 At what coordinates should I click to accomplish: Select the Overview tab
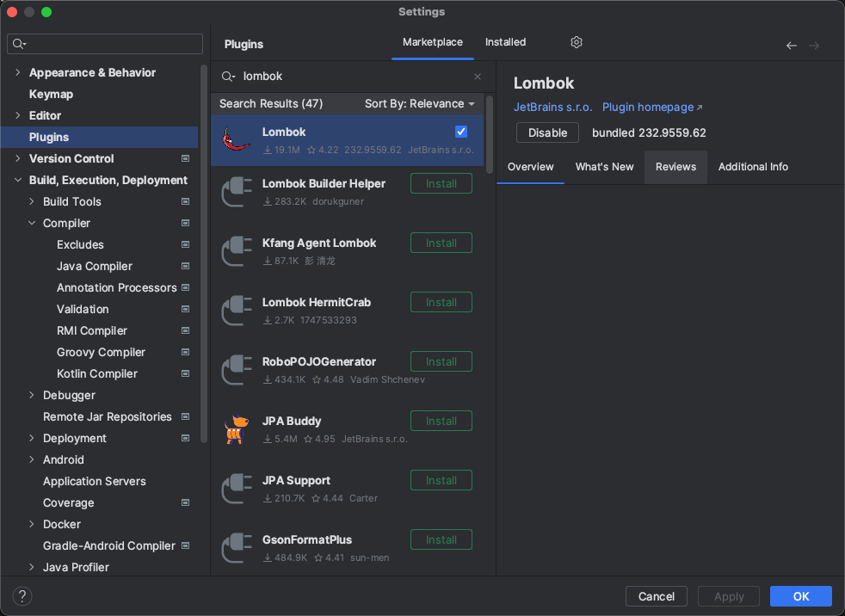(530, 167)
